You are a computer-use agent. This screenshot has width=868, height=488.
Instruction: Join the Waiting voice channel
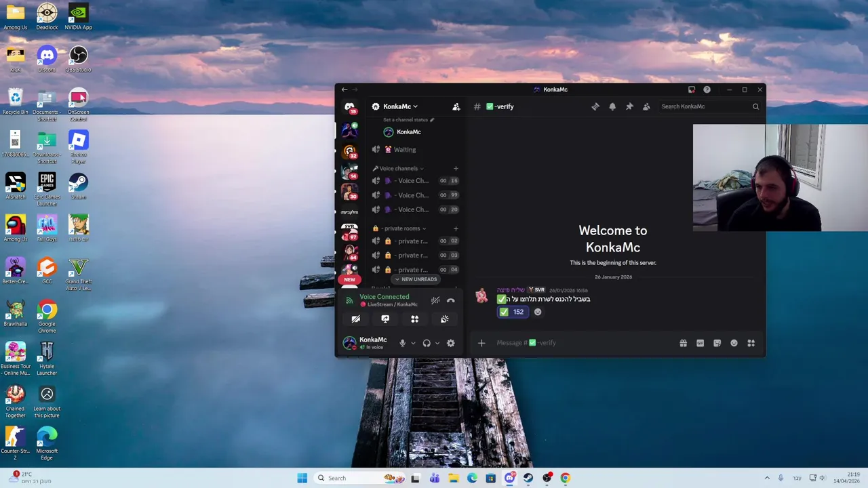[x=415, y=150]
